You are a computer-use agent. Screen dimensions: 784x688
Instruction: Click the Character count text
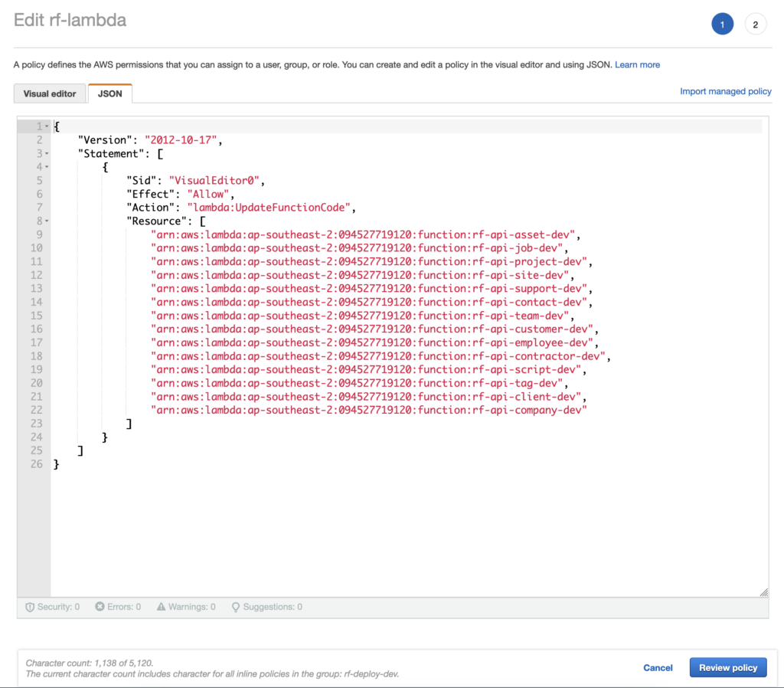90,663
